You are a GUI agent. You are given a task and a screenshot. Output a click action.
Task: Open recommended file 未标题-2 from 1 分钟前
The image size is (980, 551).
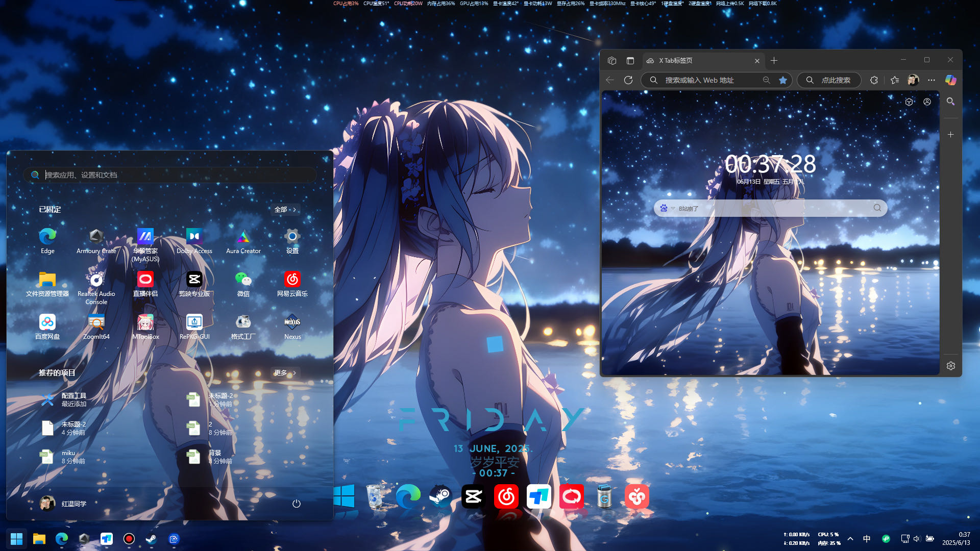tap(210, 399)
